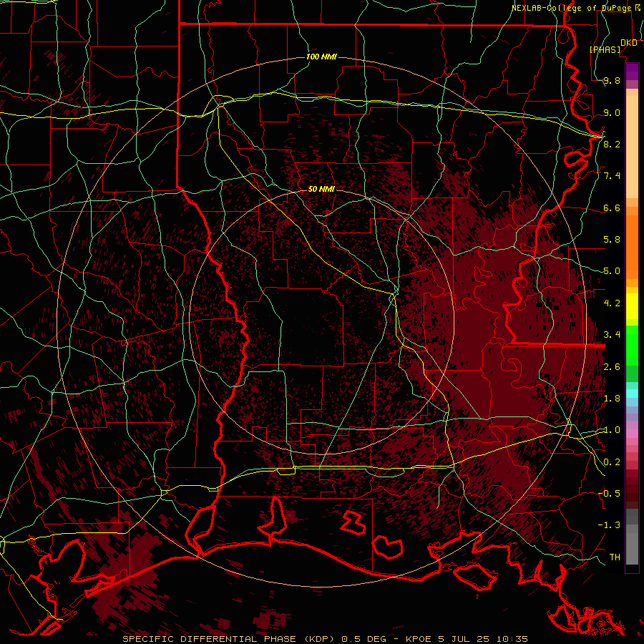The height and width of the screenshot is (644, 644).
Task: Click the 5.0 value on the color scale
Action: pos(612,271)
